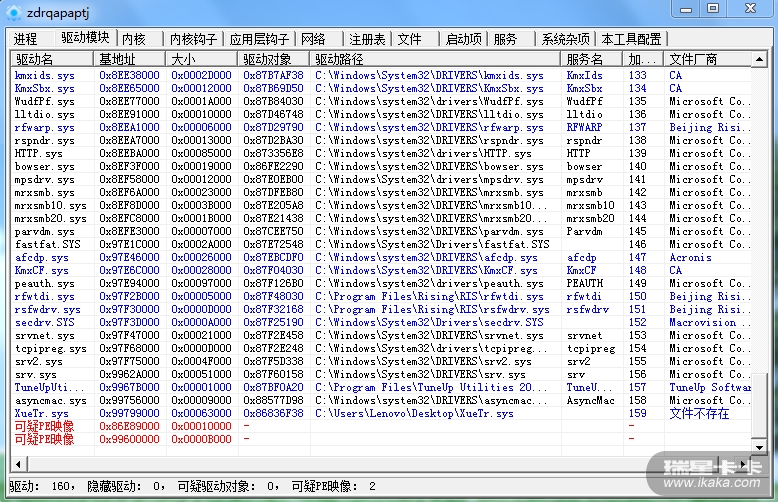Viewport: 778px width, 502px height.
Task: Sort by the 驱动对象 column header
Action: (x=273, y=60)
